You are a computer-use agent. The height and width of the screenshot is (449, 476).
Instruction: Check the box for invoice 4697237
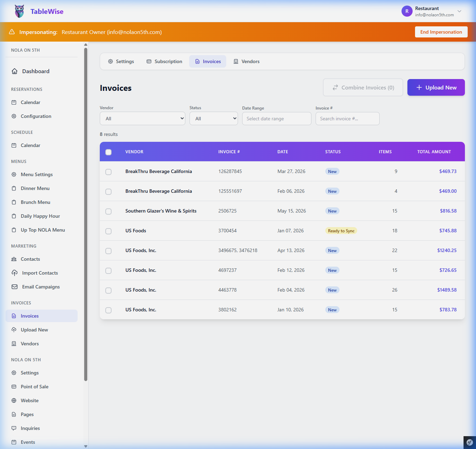tap(108, 270)
